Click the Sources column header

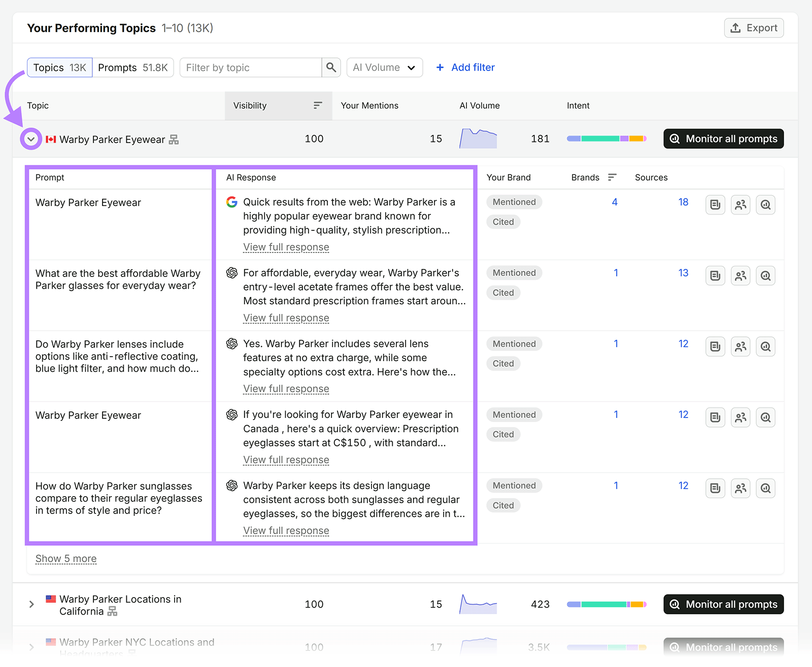click(651, 178)
